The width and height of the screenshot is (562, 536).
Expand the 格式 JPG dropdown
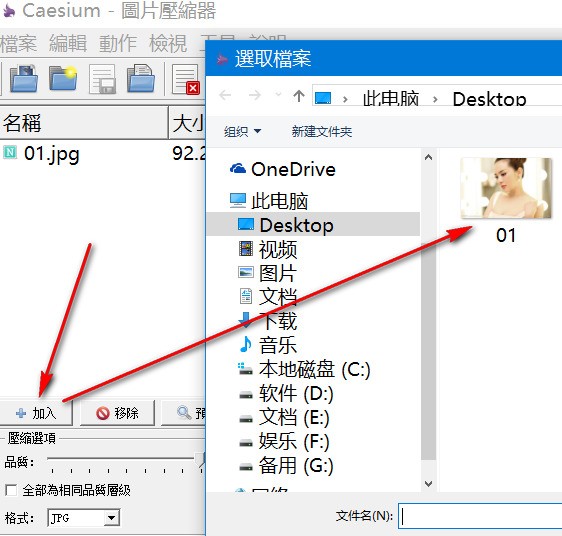[111, 518]
